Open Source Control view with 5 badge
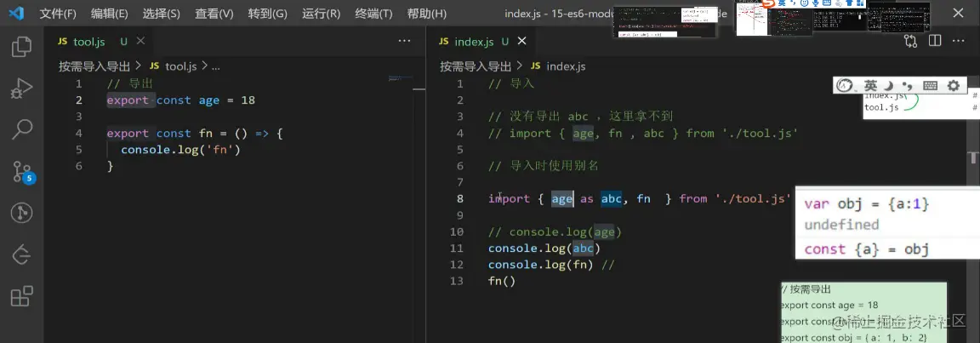The height and width of the screenshot is (343, 980). tap(22, 171)
